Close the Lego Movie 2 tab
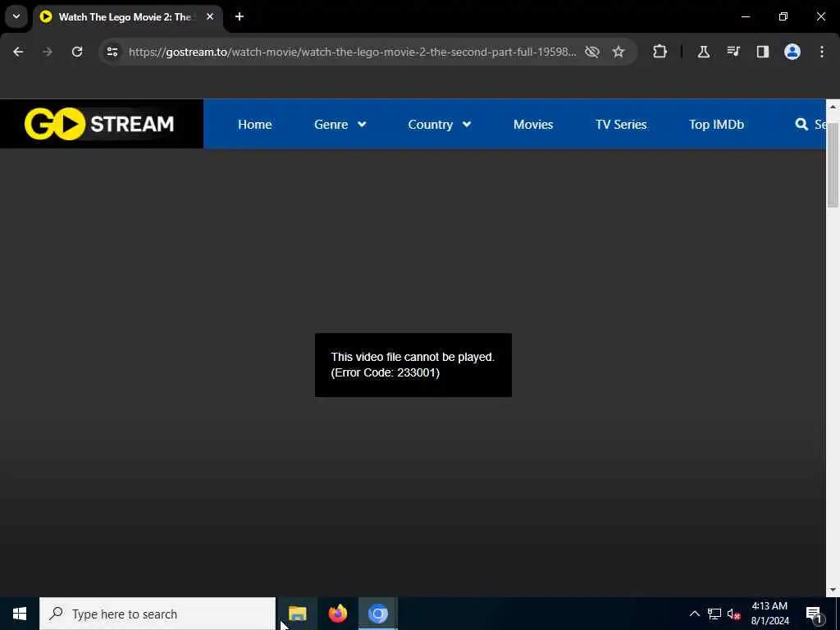Viewport: 840px width, 630px height. point(210,16)
